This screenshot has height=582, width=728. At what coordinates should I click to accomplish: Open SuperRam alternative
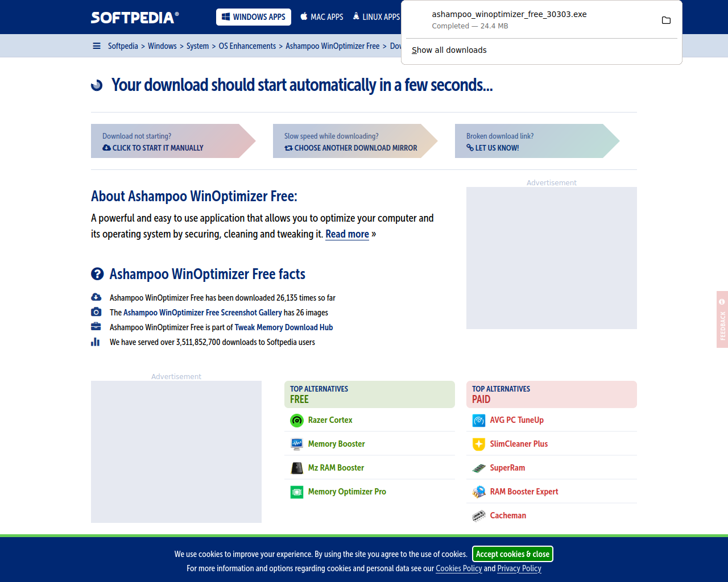(507, 468)
